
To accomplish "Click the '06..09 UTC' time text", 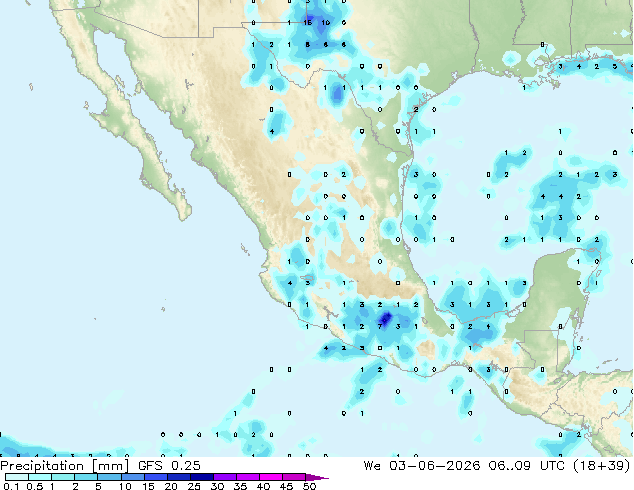I will [529, 466].
